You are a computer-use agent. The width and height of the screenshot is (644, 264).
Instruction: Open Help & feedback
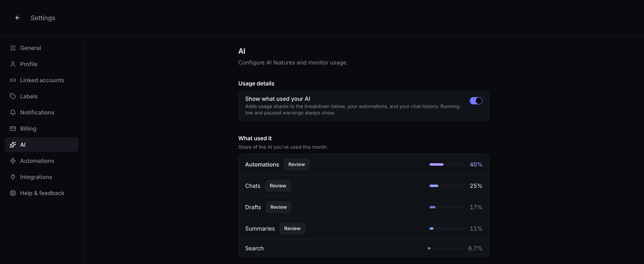pyautogui.click(x=41, y=193)
